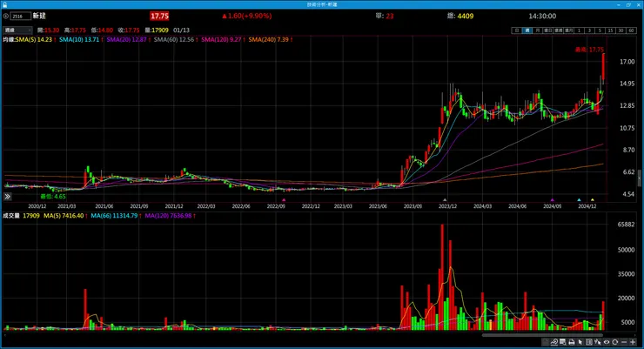Viewport: 644px width, 349px height.
Task: Click the split-panel layout icon
Action: click(589, 342)
